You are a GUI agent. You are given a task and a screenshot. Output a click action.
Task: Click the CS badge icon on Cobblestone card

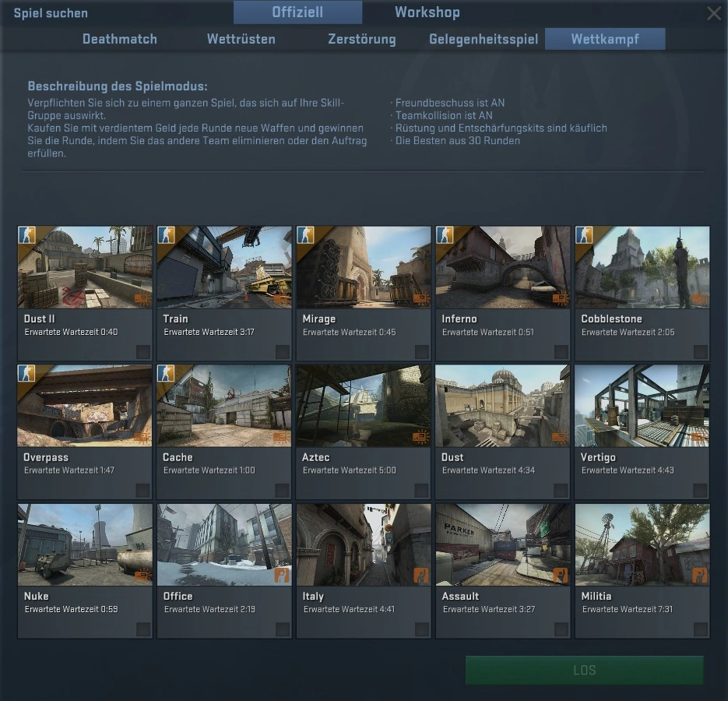tap(584, 235)
